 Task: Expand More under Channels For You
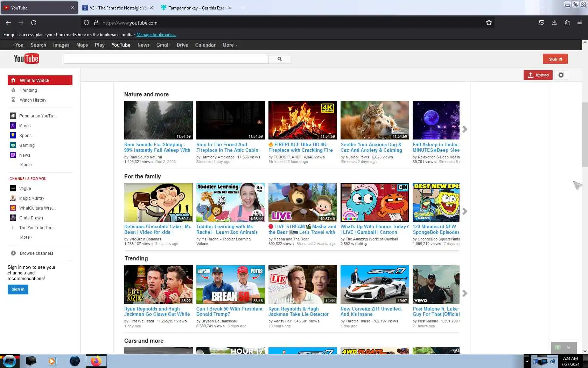pyautogui.click(x=26, y=237)
